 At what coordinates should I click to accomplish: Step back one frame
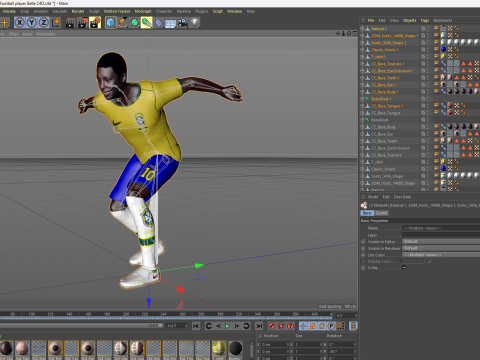pos(218,326)
